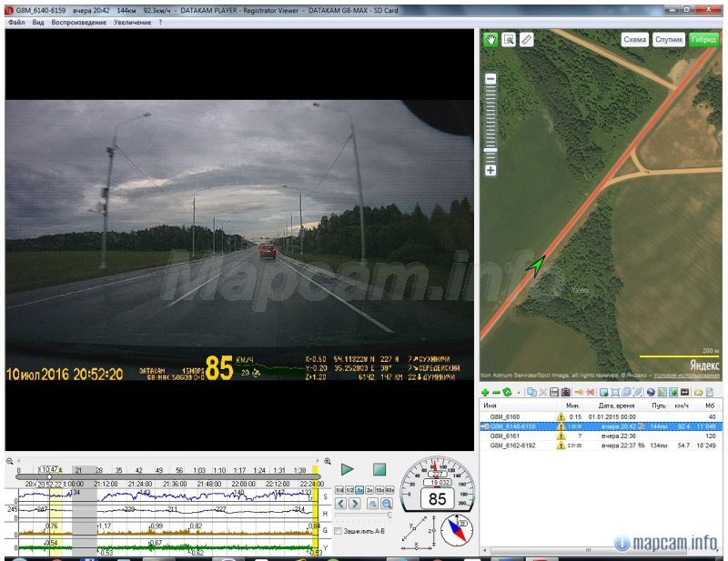
Task: Sort file list by 'Дата, время' column
Action: [616, 406]
